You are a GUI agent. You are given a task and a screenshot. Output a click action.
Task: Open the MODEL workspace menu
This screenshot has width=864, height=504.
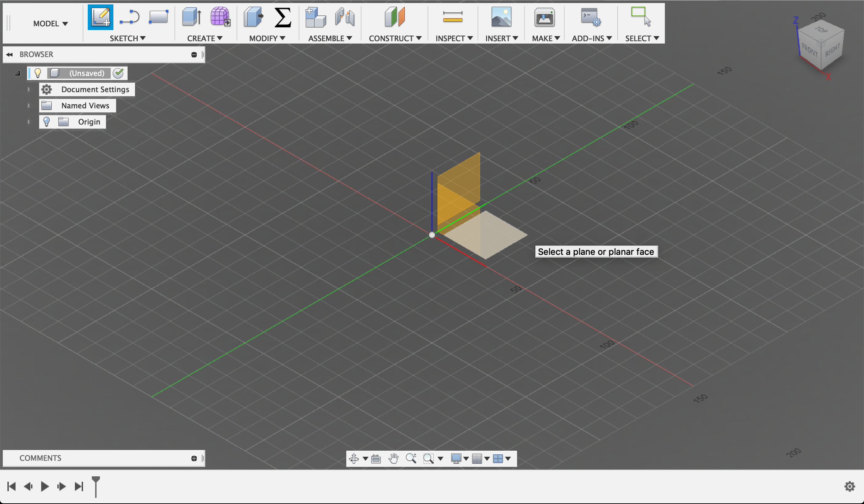(x=50, y=23)
